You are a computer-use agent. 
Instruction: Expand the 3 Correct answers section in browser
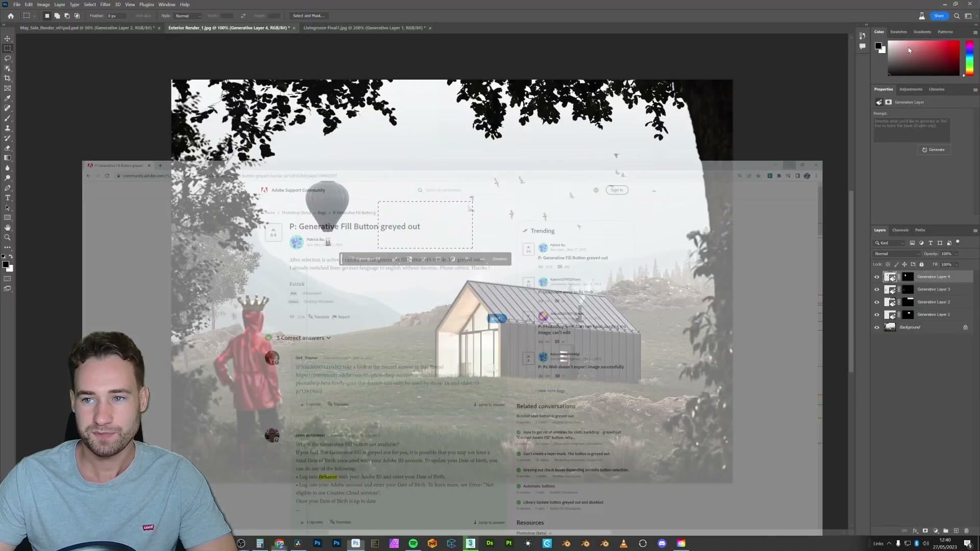(304, 338)
